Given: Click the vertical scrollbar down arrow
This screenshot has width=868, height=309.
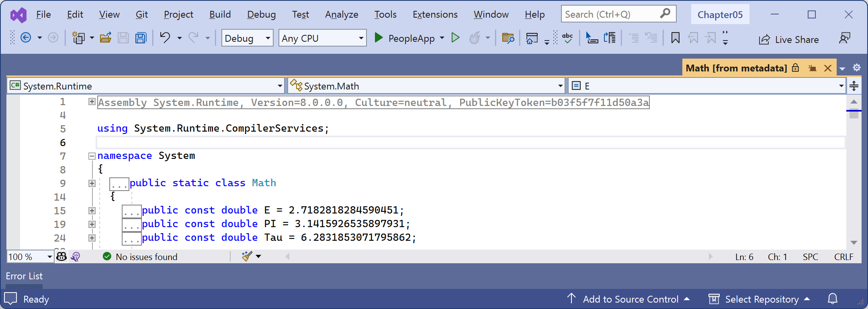Looking at the screenshot, I should coord(854,243).
